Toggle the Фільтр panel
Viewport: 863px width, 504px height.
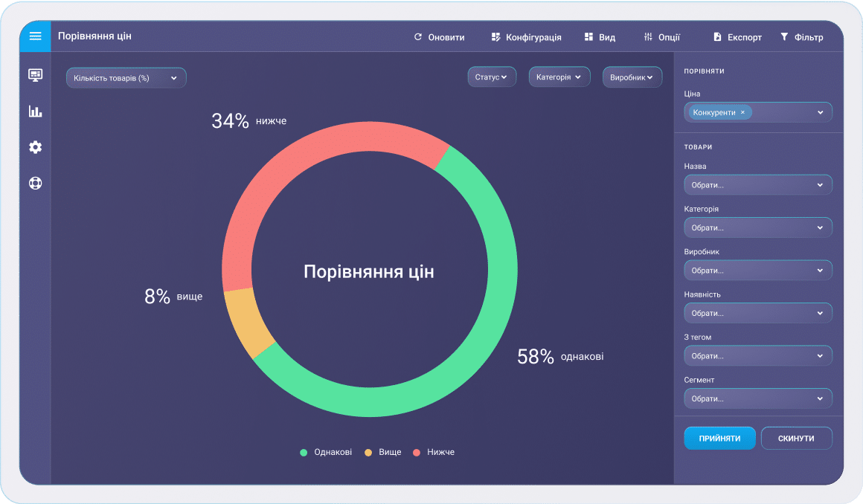click(801, 37)
